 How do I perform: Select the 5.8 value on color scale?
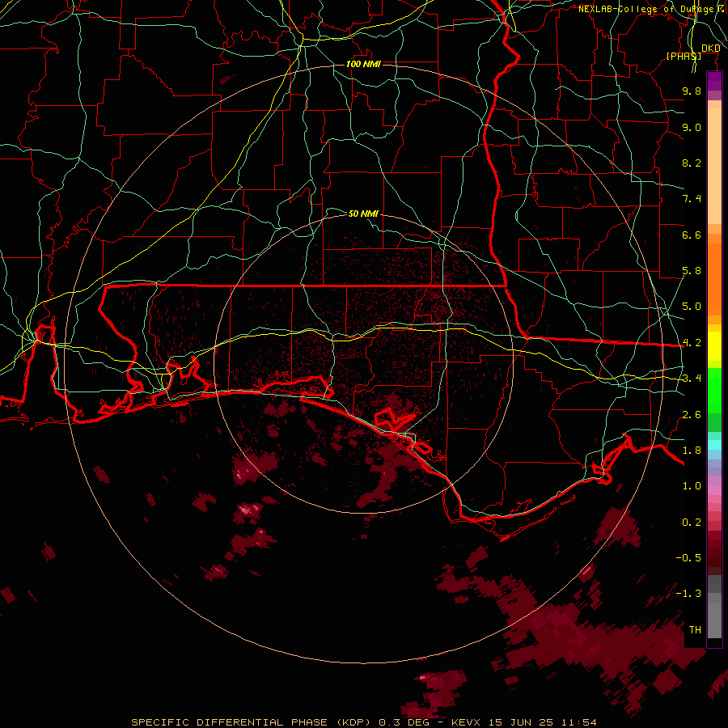point(692,271)
